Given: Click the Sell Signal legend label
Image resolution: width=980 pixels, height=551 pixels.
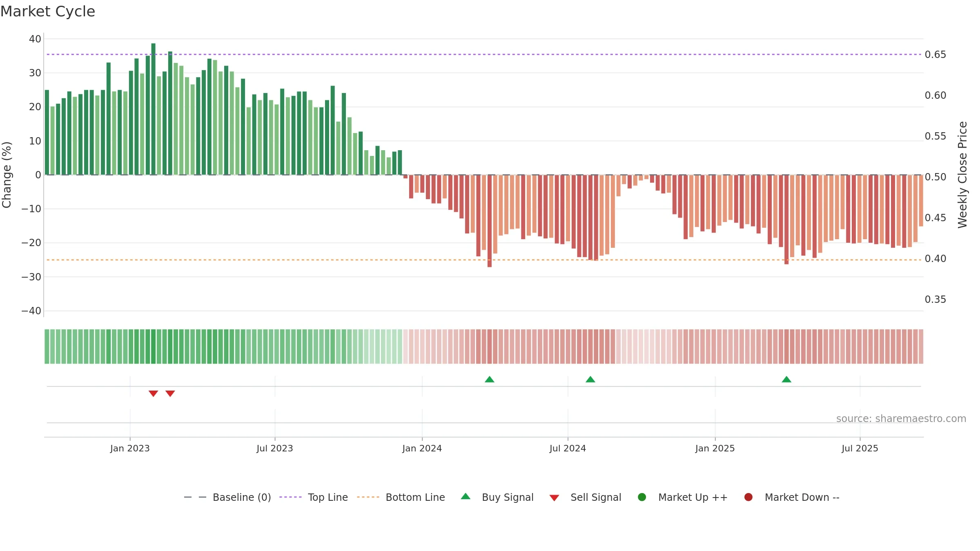Looking at the screenshot, I should point(596,497).
